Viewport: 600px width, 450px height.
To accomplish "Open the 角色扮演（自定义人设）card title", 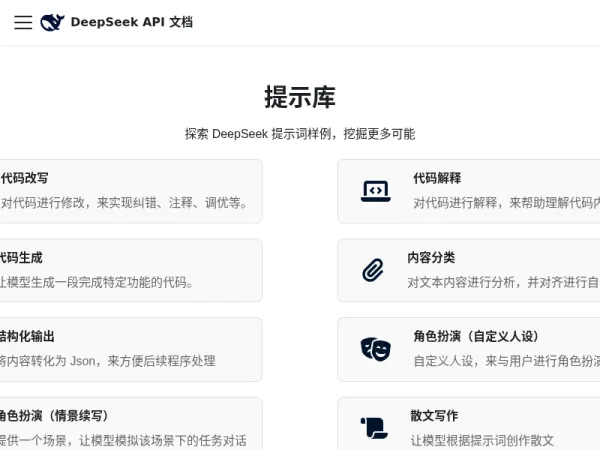I will coord(476,336).
